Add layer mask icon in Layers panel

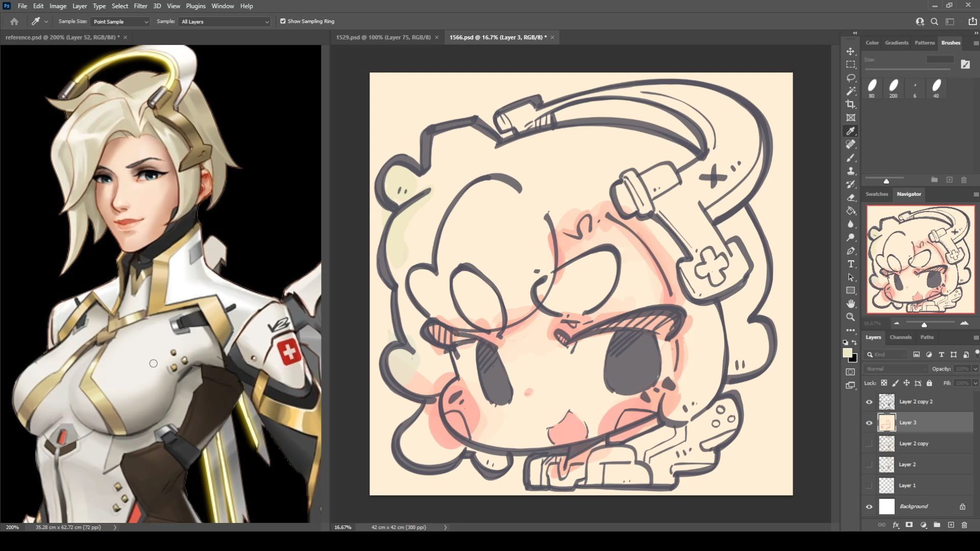click(909, 524)
